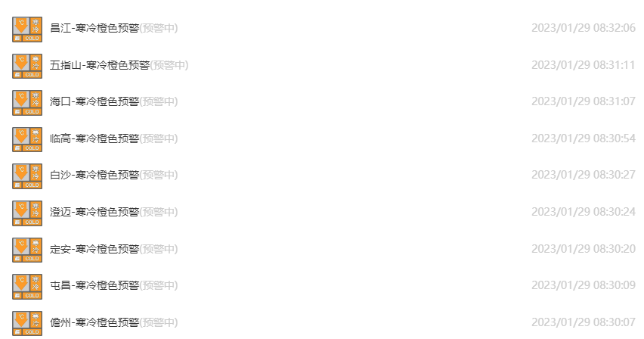Screen dimensions: 644x339
Task: Click the cold warning icon beside 儋州
Action: 27,323
